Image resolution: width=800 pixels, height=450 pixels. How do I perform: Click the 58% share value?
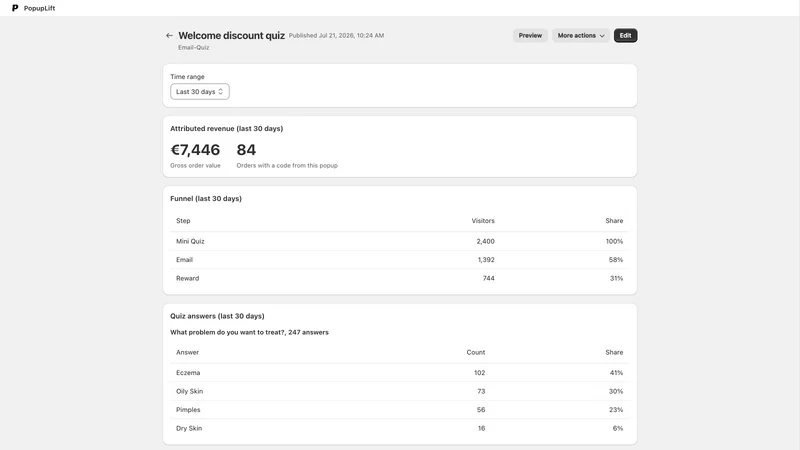[616, 260]
